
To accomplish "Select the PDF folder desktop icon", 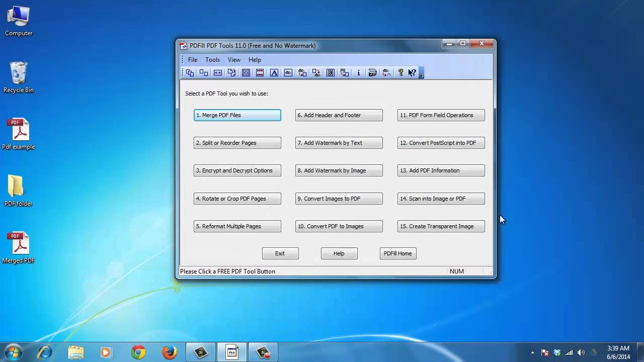I will (19, 191).
